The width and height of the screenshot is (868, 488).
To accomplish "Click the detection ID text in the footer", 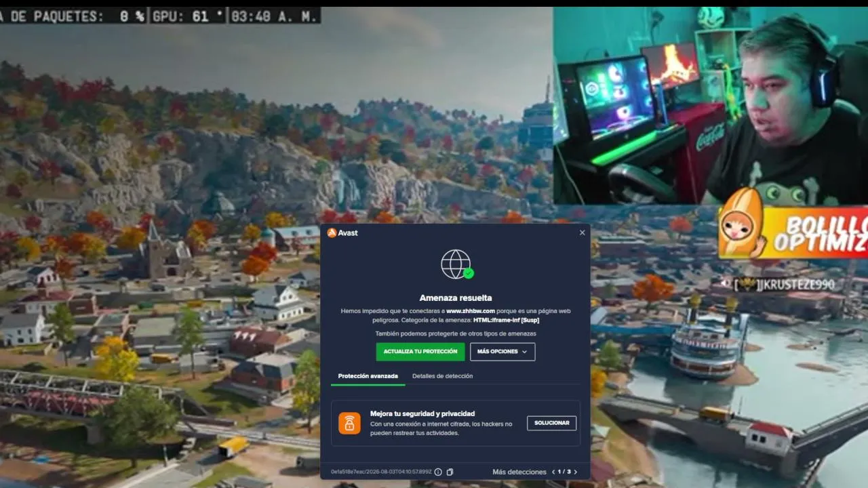I will (381, 472).
